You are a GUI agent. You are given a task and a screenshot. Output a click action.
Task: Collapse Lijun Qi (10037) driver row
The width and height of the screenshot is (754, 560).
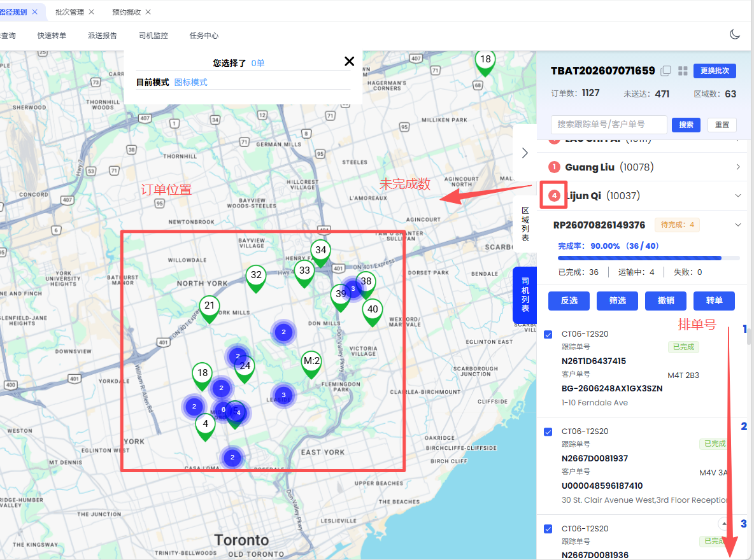tap(642, 195)
